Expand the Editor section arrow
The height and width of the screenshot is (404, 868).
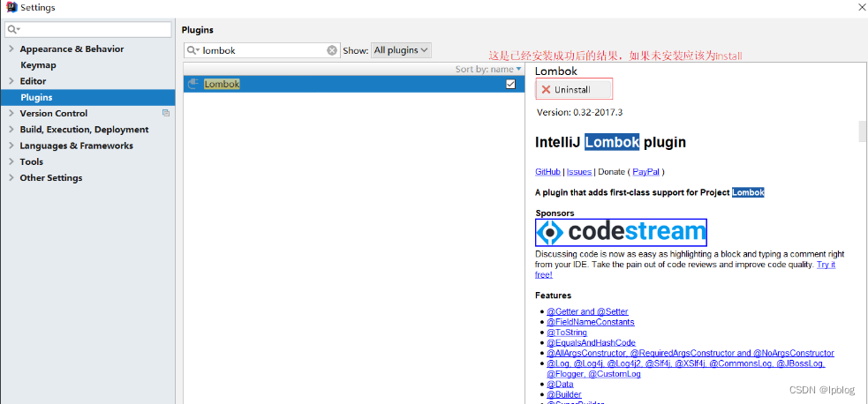pos(11,80)
